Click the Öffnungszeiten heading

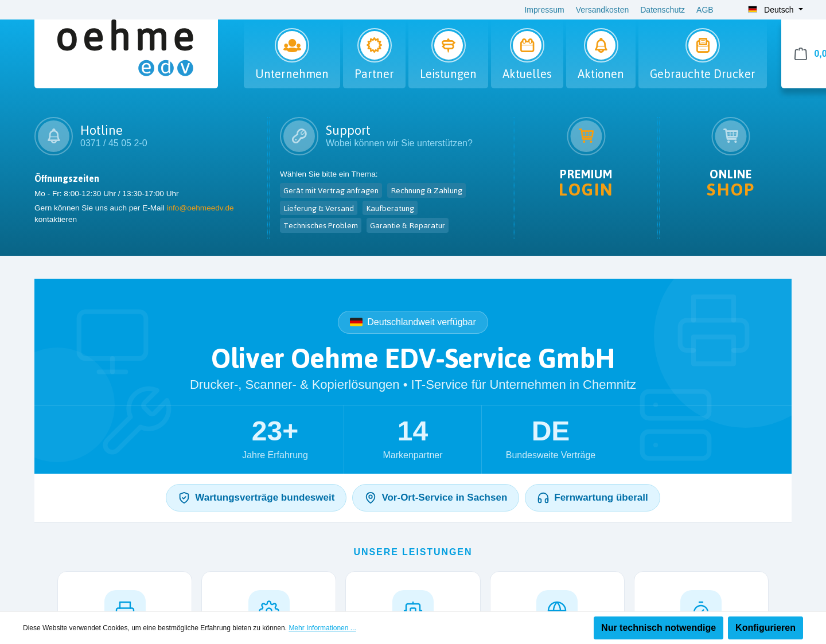(67, 179)
